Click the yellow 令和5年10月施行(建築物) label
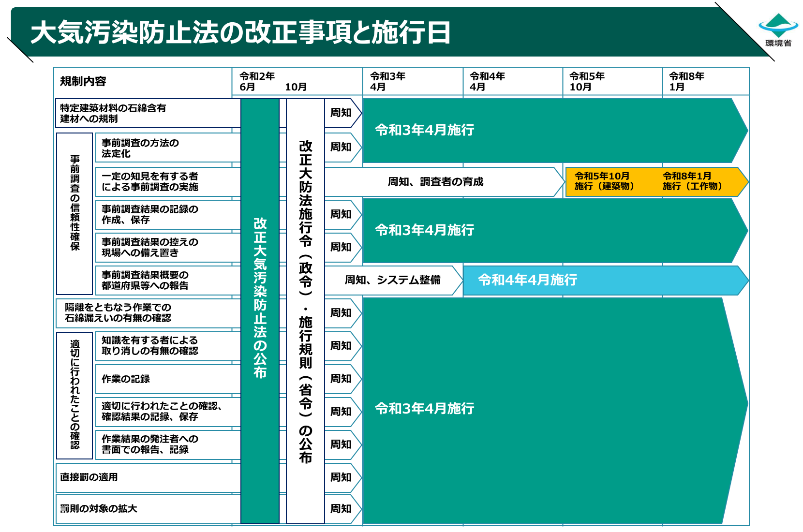 point(605,181)
